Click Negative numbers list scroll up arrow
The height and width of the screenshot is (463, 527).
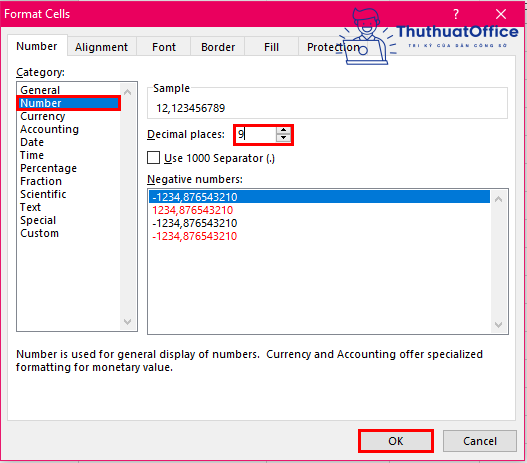click(x=499, y=199)
